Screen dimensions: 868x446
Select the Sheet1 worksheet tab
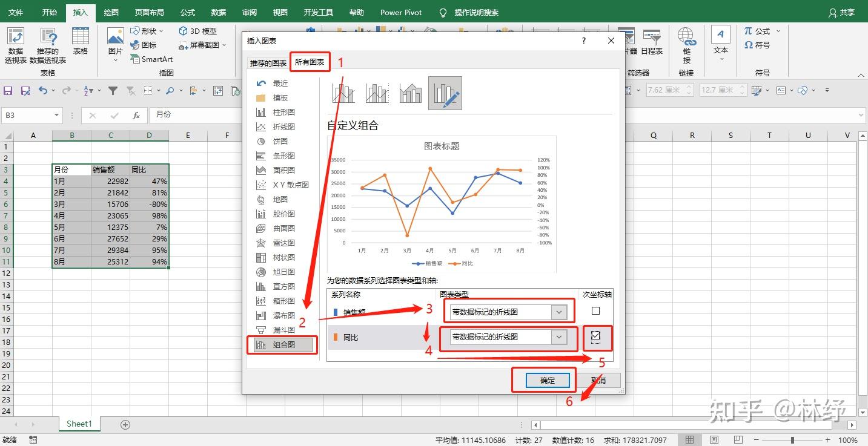click(79, 424)
